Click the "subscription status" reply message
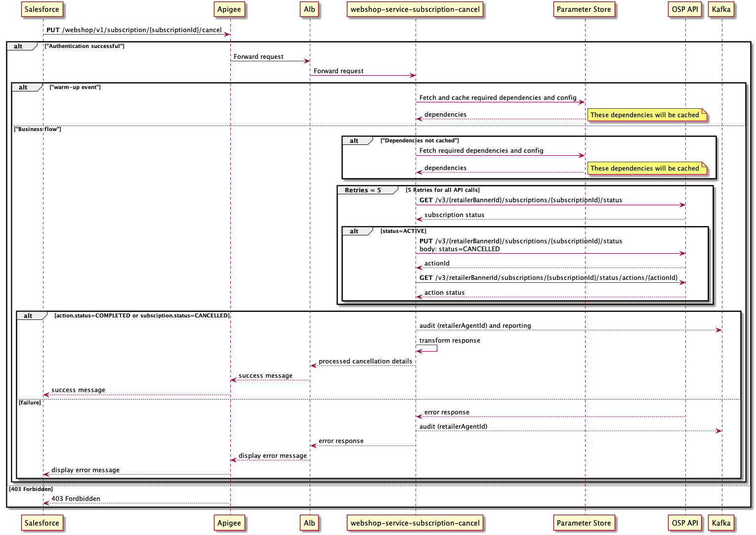The image size is (756, 535). (x=454, y=215)
